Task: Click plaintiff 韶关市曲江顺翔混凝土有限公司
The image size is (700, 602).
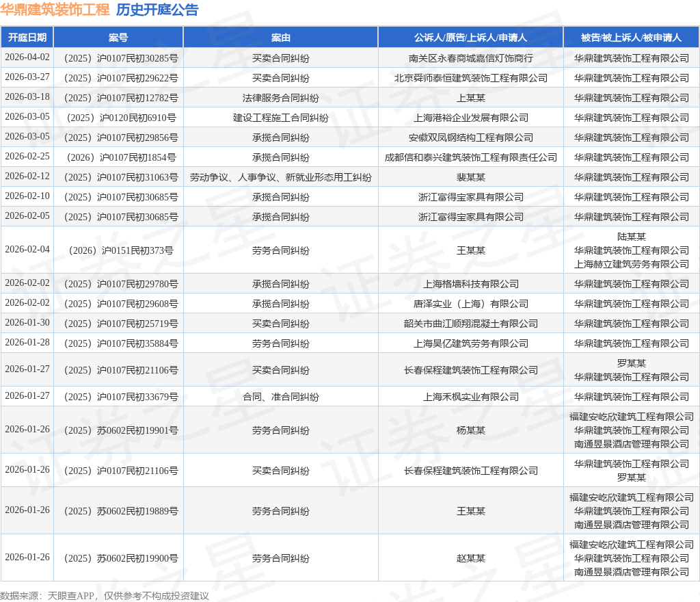Action: [x=470, y=324]
